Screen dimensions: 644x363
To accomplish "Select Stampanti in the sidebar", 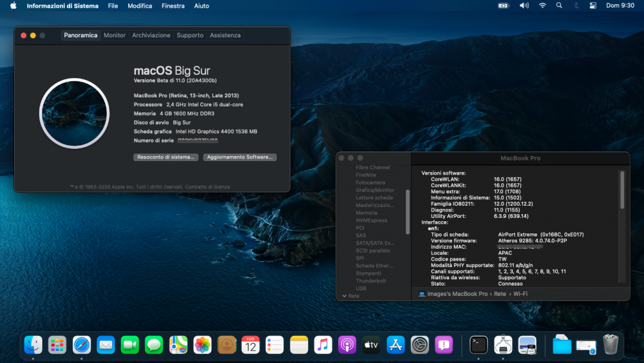I will 368,273.
